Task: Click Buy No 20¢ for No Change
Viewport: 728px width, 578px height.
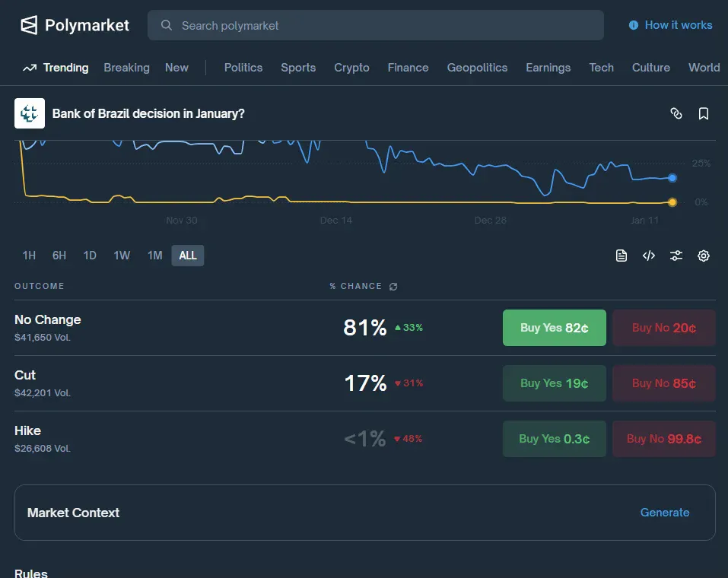Action: click(664, 328)
